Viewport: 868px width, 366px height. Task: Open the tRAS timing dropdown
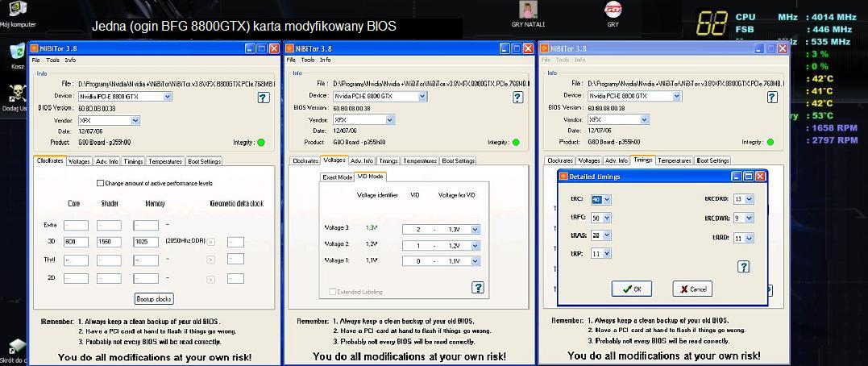coord(607,235)
